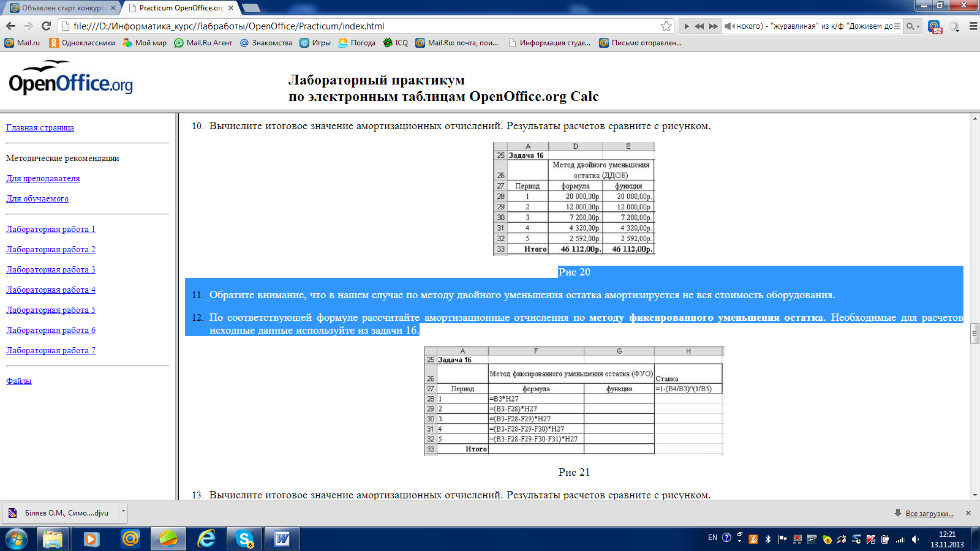Open Internet Explorer from the taskbar

(x=206, y=539)
